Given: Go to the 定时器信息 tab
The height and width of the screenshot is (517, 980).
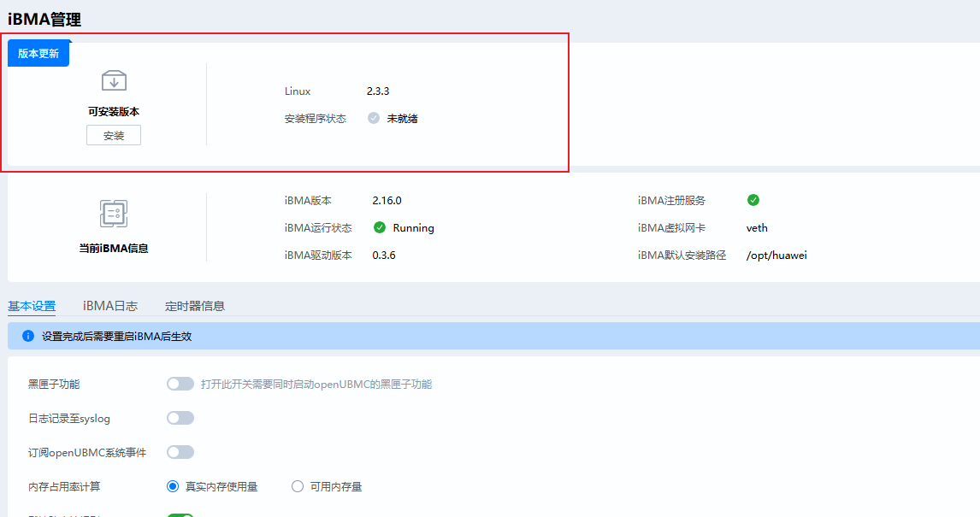Looking at the screenshot, I should click(x=195, y=306).
